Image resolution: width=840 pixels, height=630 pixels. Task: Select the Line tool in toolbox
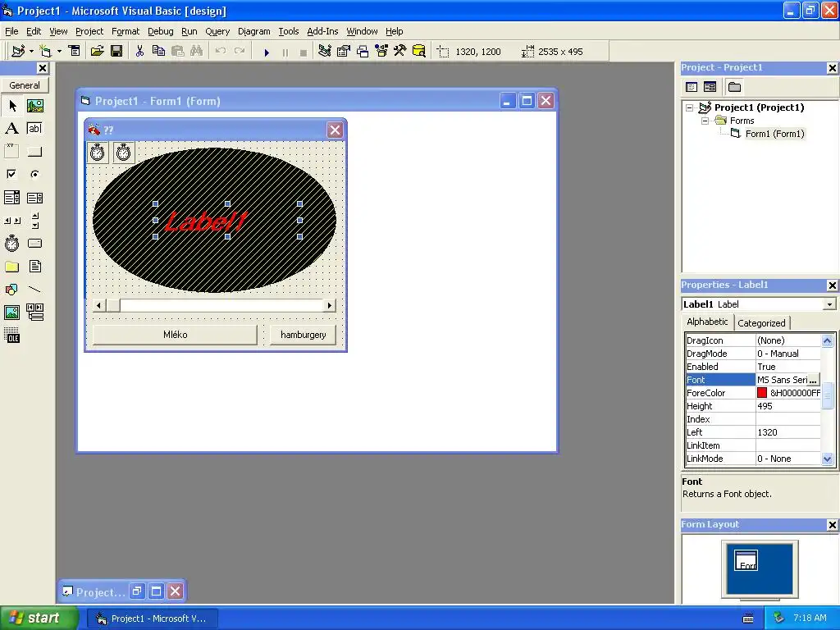pyautogui.click(x=34, y=290)
